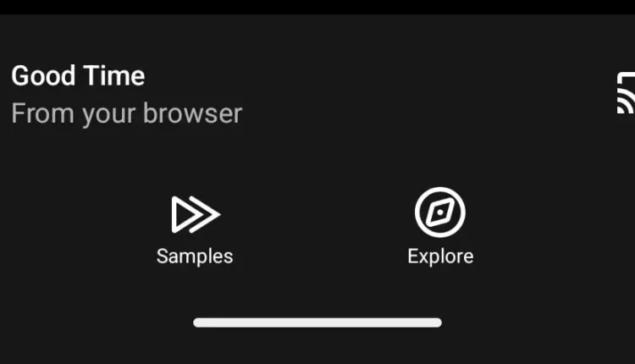Select the Explore text label
This screenshot has width=635, height=364.
click(440, 256)
